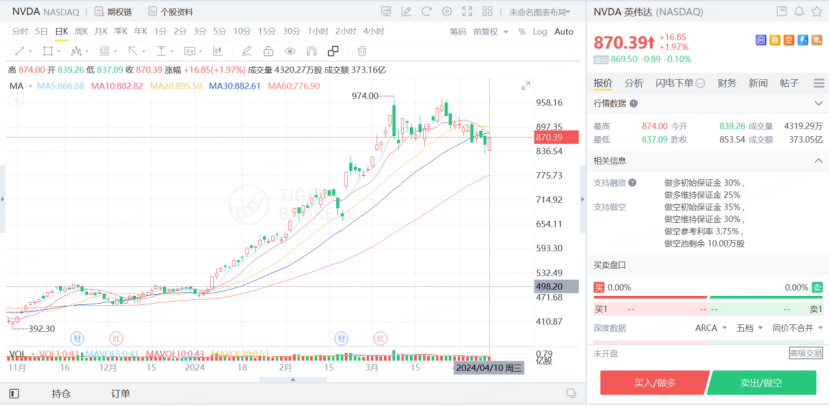The width and height of the screenshot is (829, 407).
Task: Open the multi-chart grid layout icon
Action: (487, 11)
